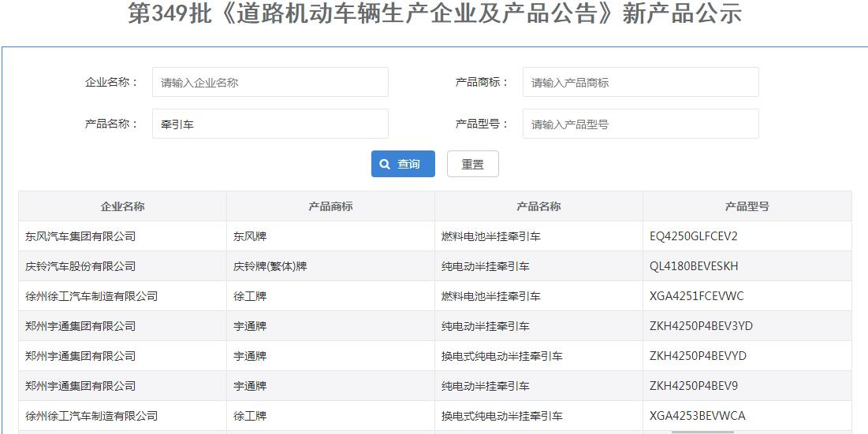Click the 产品型号： form label
Viewport: 868px width, 434px height.
pos(482,124)
